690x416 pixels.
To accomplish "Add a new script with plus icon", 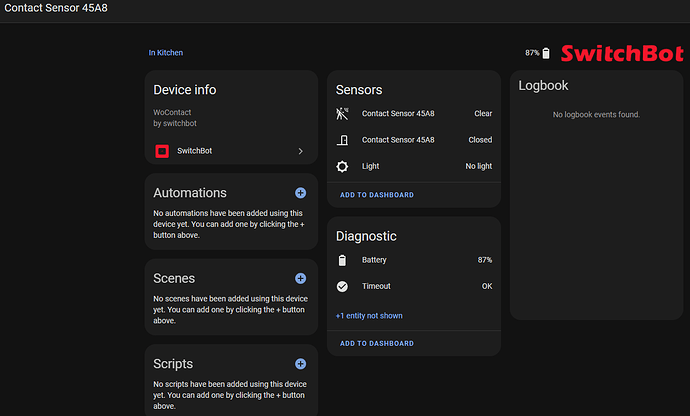I will (x=300, y=364).
